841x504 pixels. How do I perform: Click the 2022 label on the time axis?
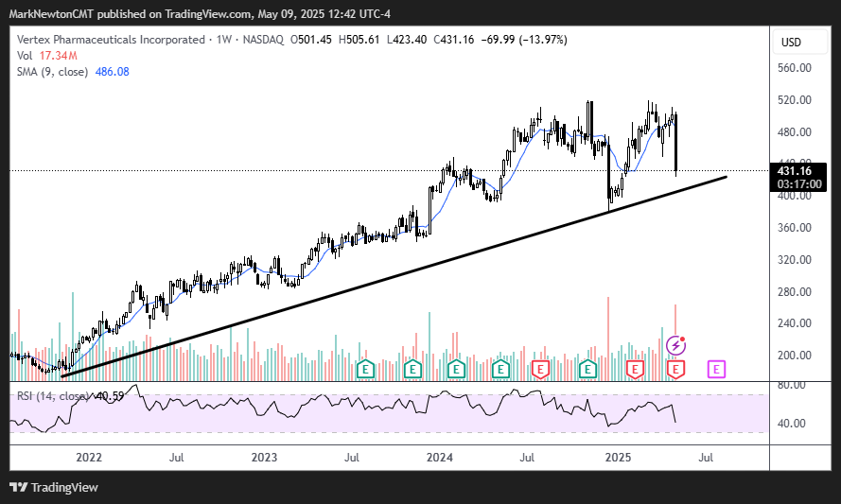89,458
